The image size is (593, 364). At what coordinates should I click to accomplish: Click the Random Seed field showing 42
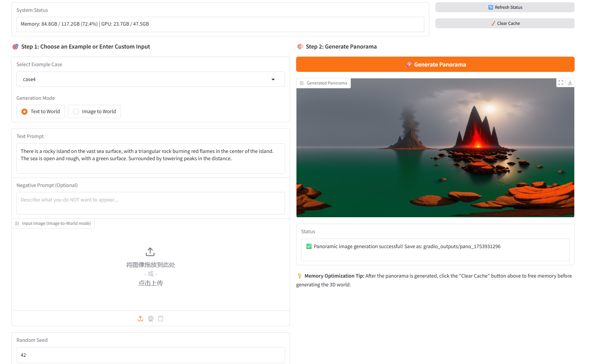[x=150, y=355]
